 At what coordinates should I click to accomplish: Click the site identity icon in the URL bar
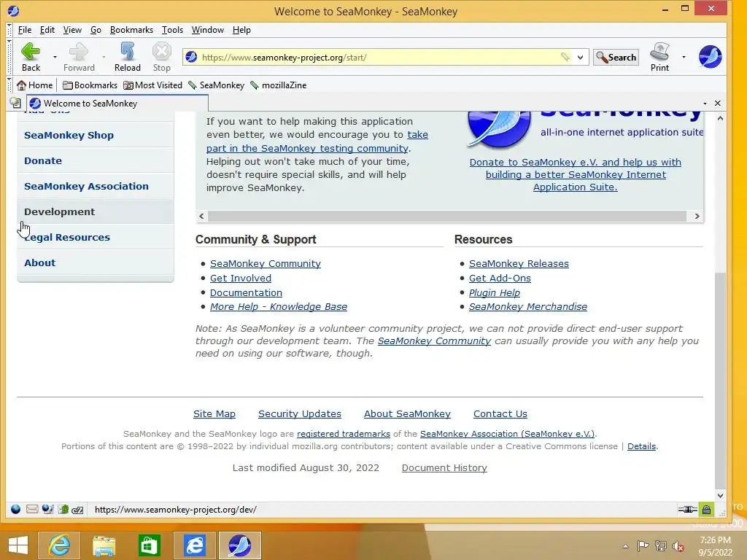click(192, 57)
